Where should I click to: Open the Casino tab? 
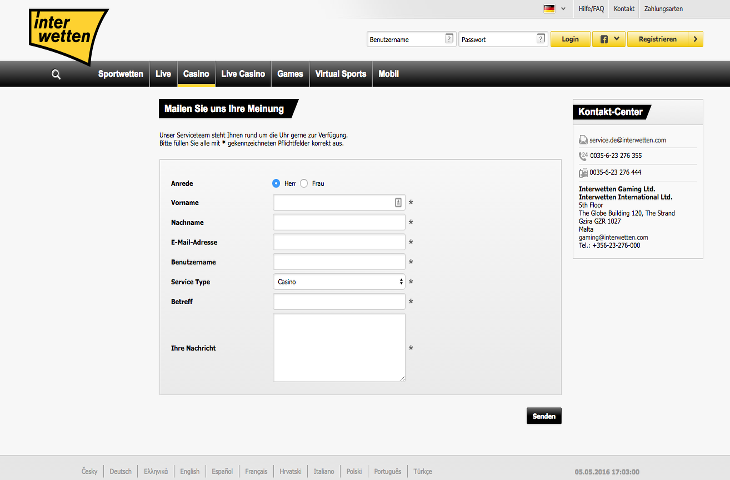click(196, 74)
